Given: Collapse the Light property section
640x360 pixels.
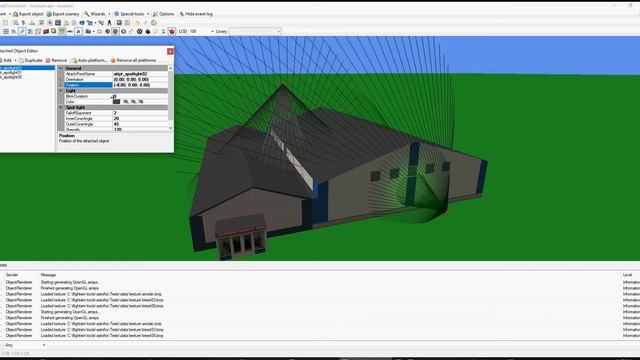Looking at the screenshot, I should click(61, 91).
